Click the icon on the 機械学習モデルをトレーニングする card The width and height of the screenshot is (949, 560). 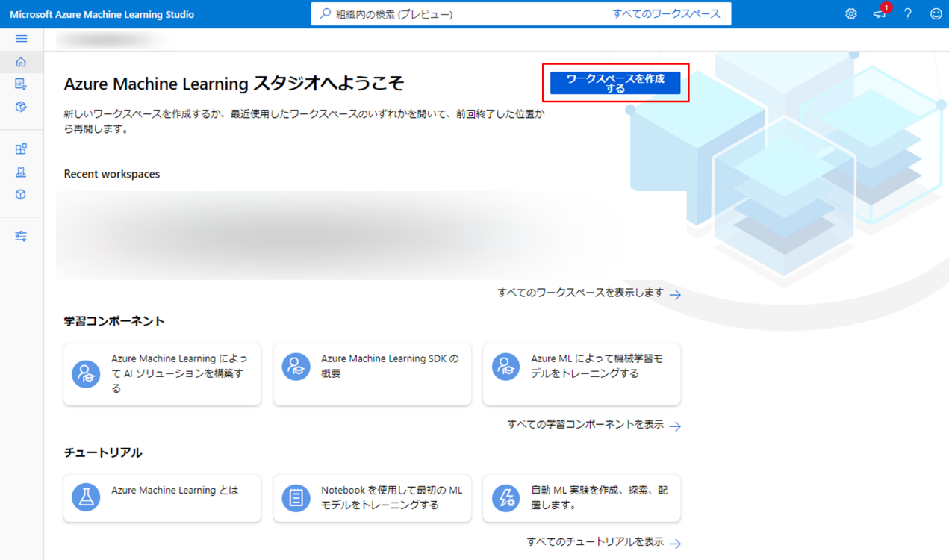pos(506,367)
